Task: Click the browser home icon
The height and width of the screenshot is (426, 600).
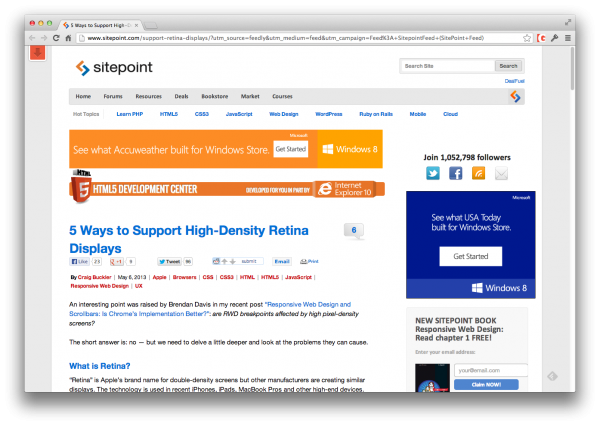Action: pos(68,38)
